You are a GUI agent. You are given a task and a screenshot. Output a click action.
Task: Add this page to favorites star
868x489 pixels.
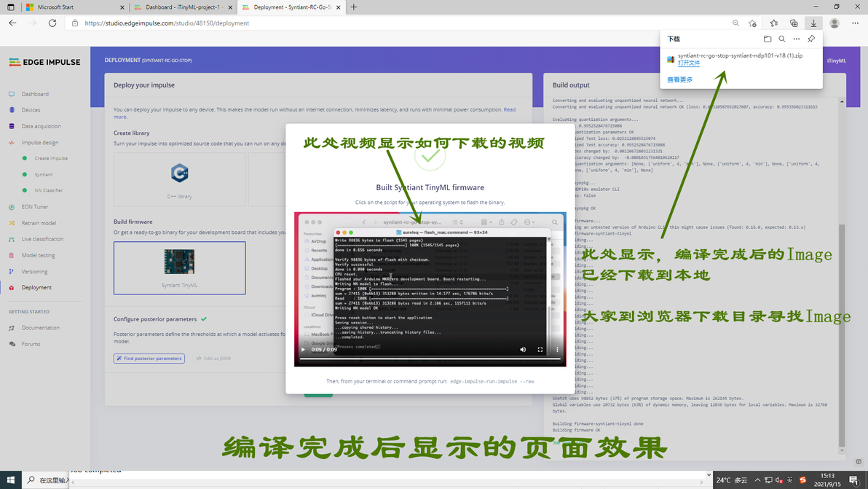752,23
